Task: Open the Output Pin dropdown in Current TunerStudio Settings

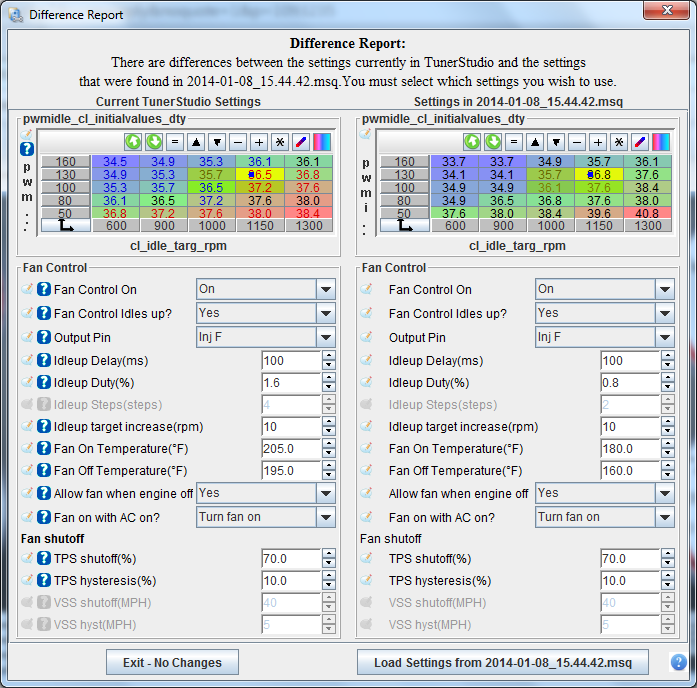Action: pos(326,337)
